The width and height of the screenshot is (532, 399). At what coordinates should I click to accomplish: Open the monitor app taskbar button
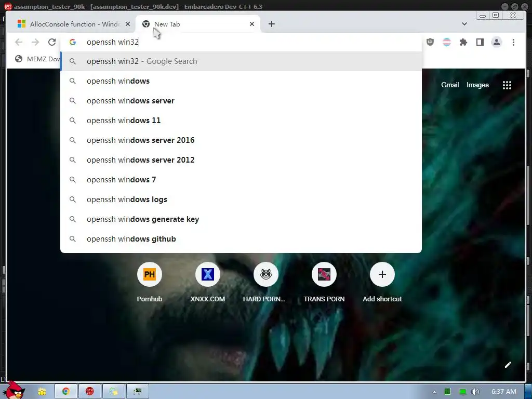coord(137,392)
